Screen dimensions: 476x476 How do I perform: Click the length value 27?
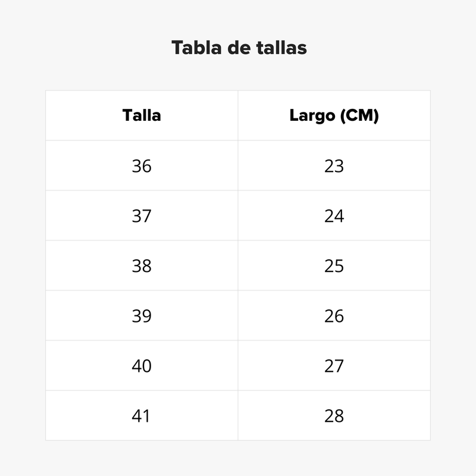[334, 366]
